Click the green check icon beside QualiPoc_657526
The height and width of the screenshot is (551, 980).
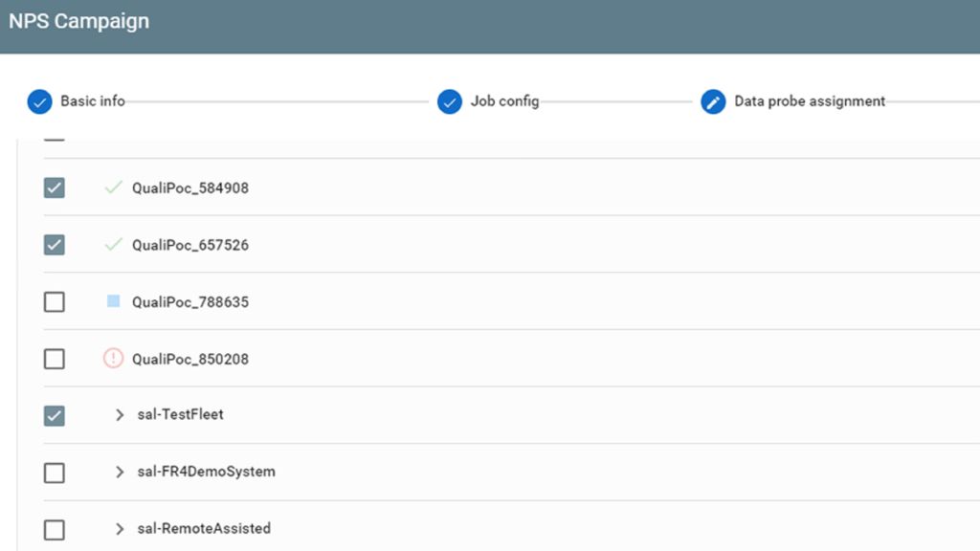pos(114,245)
